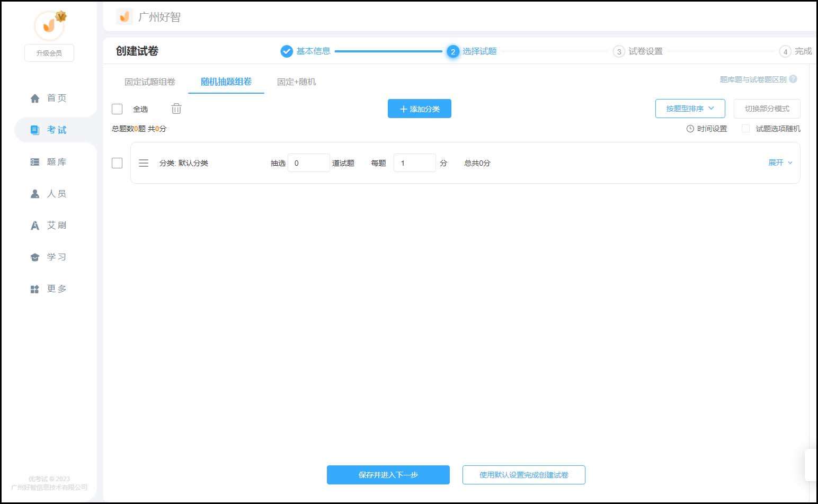Click the home icon in sidebar

coord(35,98)
